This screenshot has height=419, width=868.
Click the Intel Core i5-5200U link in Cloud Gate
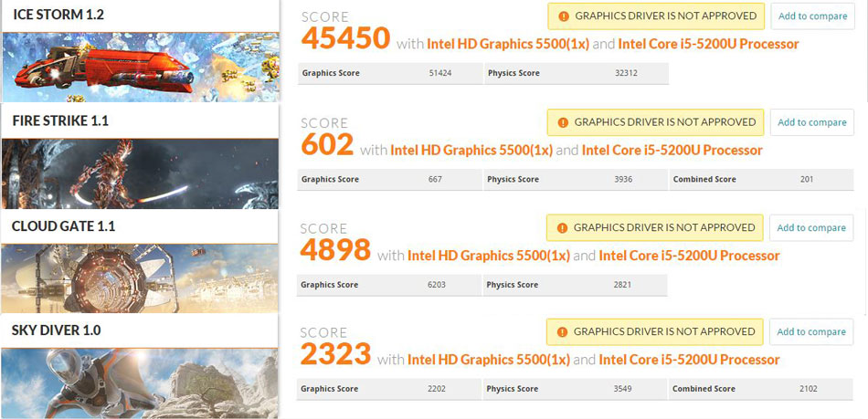[x=689, y=256]
